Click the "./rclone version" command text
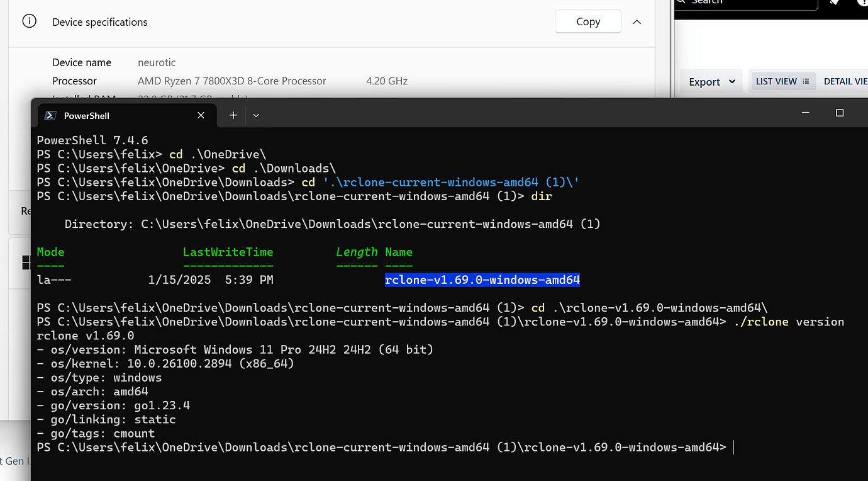Screen dimensions: 868x481 (x=789, y=322)
